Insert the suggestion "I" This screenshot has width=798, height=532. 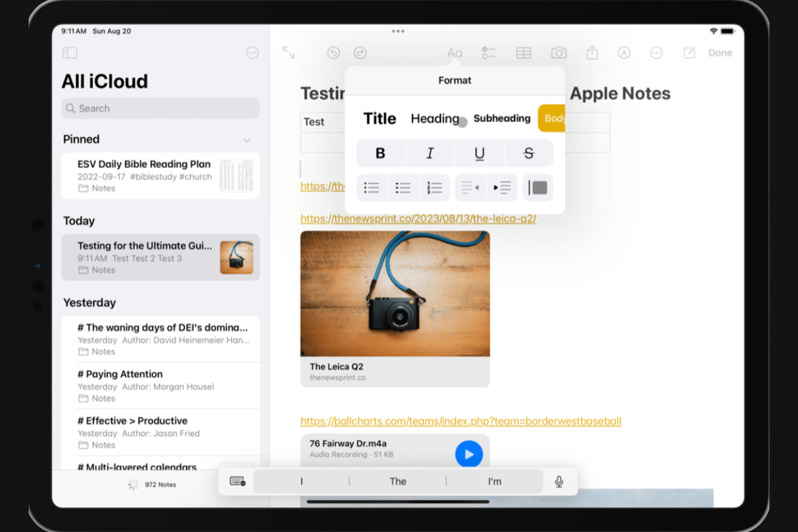pos(301,481)
